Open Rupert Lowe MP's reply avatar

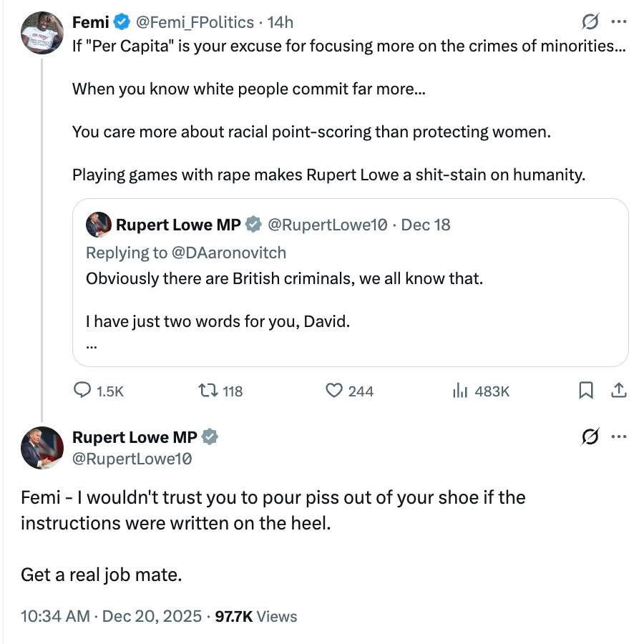(42, 448)
